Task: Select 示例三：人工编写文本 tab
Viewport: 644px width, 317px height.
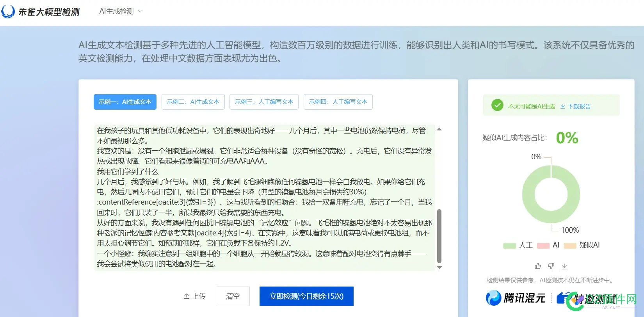Action: click(264, 102)
